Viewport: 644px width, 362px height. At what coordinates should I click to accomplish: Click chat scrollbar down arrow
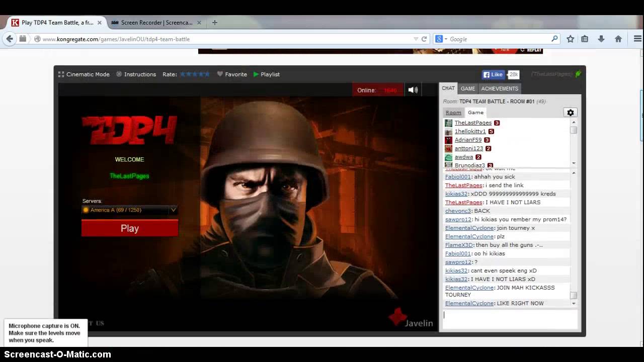coord(574,304)
